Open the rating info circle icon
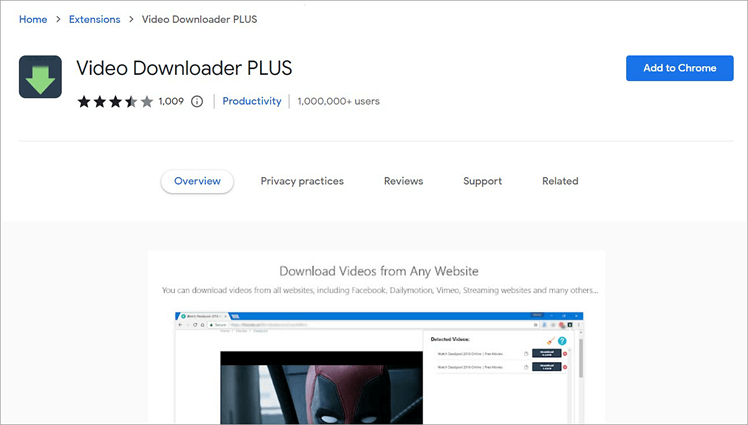The height and width of the screenshot is (425, 748). (197, 102)
